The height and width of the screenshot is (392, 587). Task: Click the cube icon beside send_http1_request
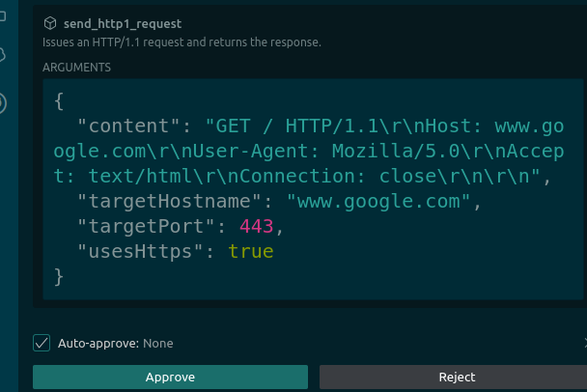click(50, 23)
